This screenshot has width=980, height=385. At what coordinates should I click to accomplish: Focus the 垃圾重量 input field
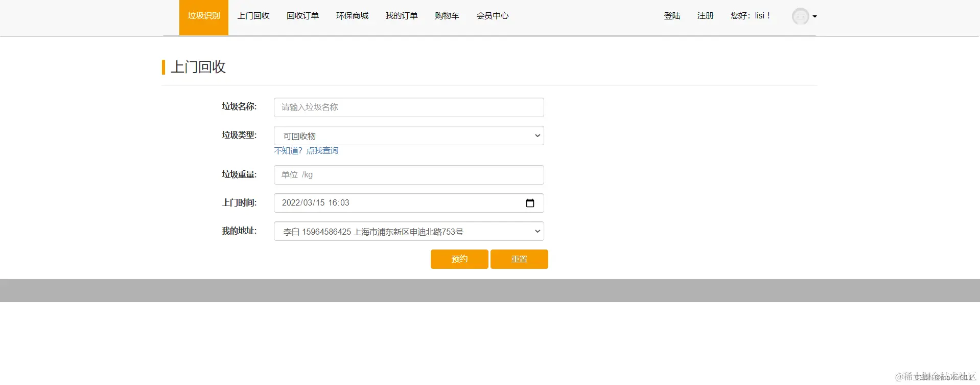409,175
